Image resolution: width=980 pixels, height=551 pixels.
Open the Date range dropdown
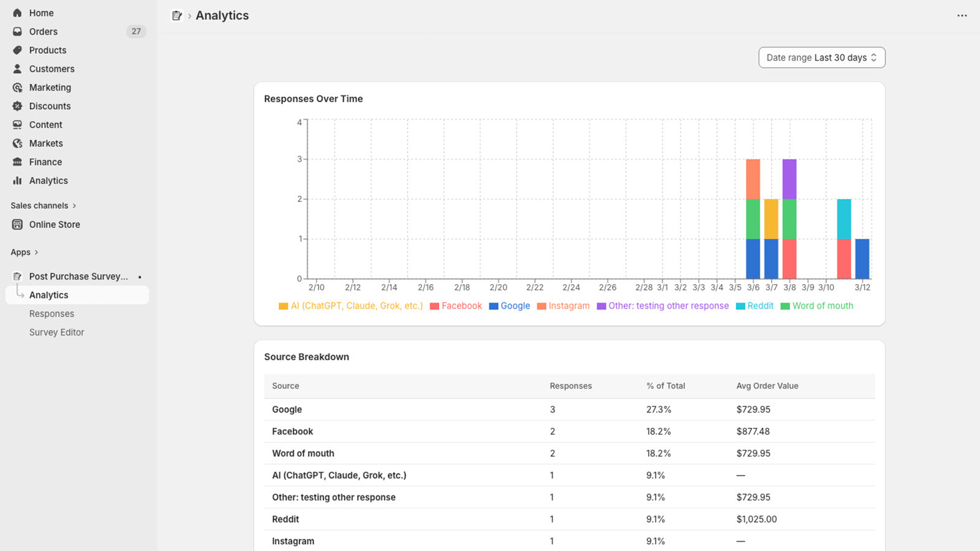tap(821, 57)
